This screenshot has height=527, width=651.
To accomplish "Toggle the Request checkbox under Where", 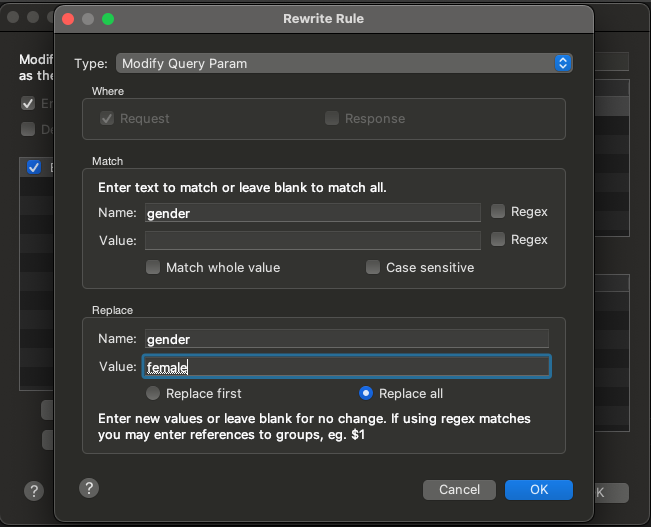I will (107, 118).
